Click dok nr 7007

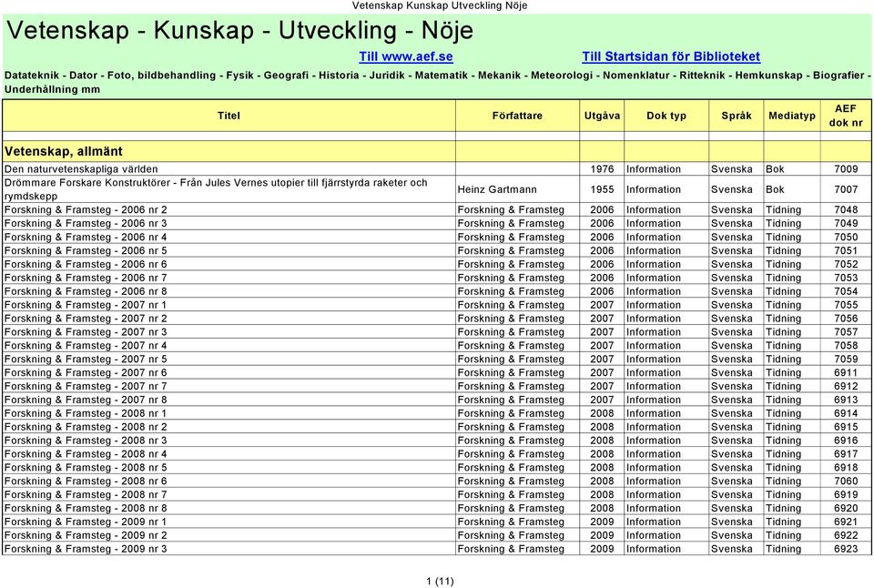(x=846, y=189)
